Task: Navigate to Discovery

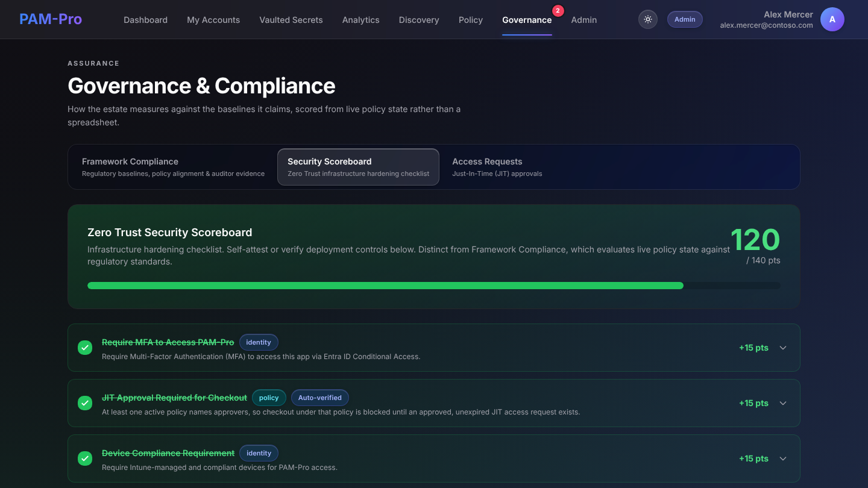Action: tap(419, 20)
